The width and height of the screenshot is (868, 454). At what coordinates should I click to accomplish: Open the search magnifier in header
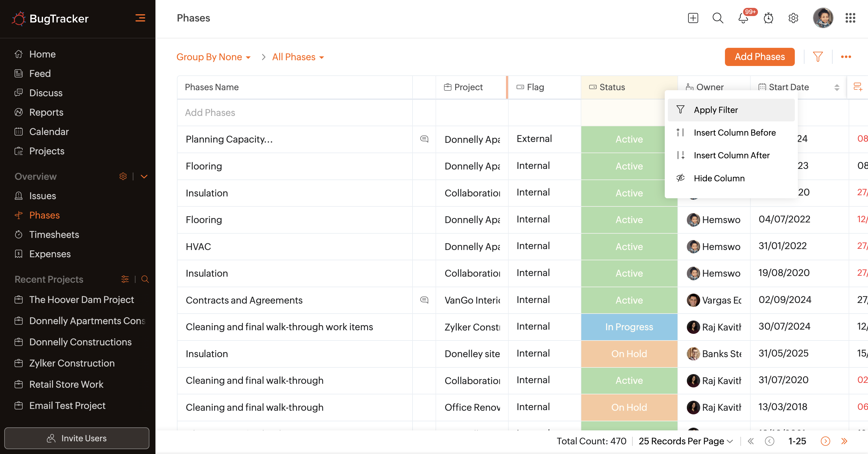[718, 18]
